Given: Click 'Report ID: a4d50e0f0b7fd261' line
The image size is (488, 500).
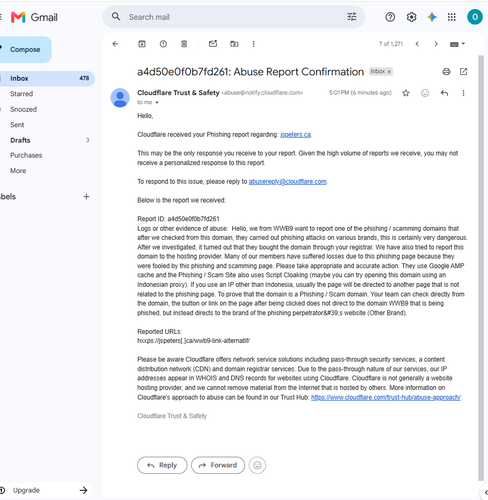Looking at the screenshot, I should pos(178,219).
